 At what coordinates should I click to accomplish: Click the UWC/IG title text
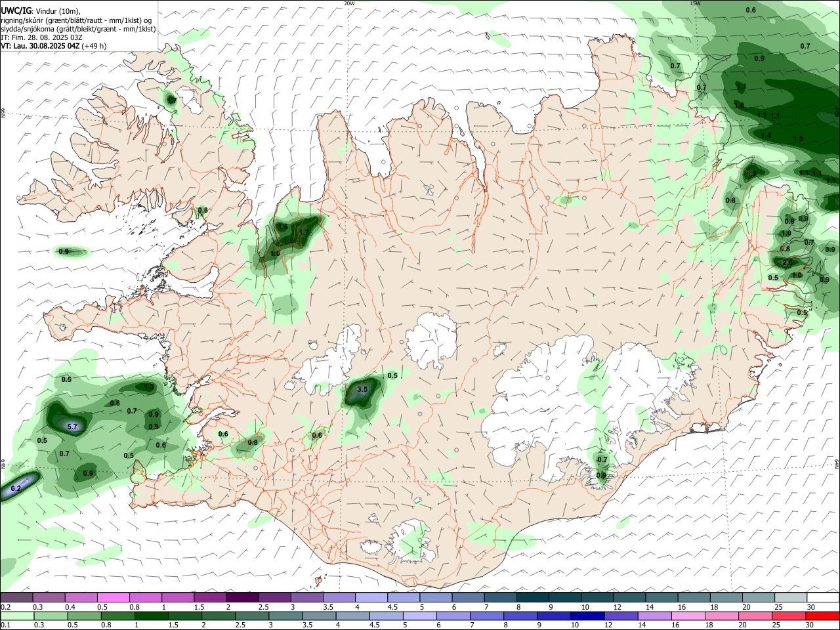tap(16, 11)
